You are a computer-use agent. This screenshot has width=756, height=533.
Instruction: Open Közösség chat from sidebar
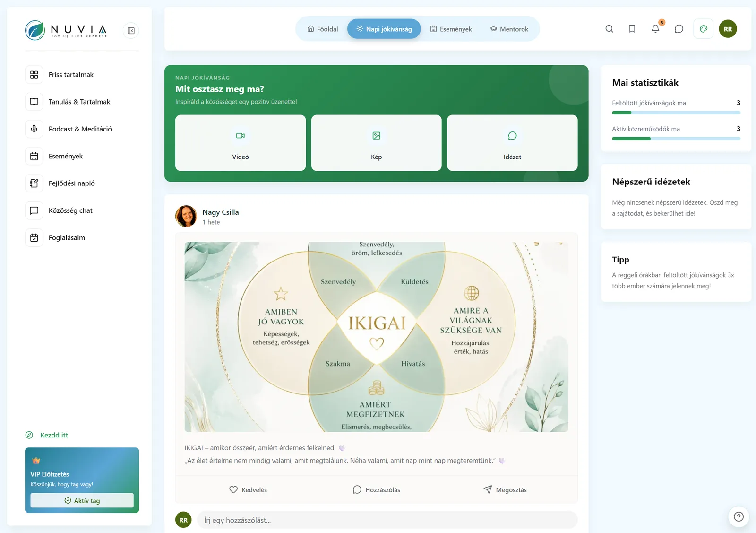[x=82, y=210]
